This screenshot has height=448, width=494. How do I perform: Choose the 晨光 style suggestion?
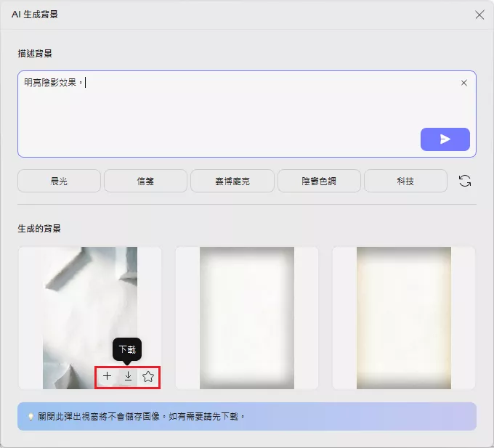pos(59,181)
